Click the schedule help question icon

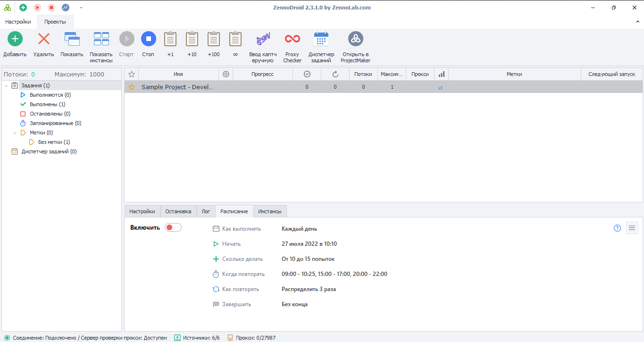click(617, 228)
